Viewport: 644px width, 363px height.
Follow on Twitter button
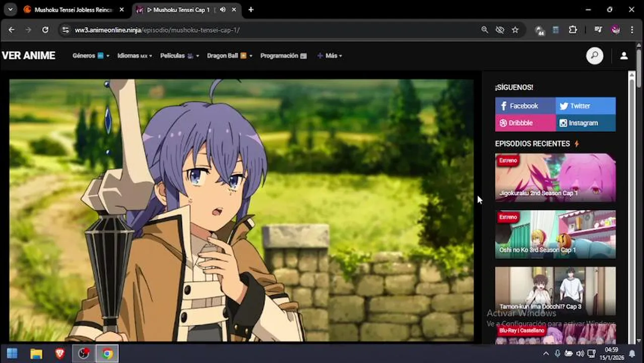pyautogui.click(x=586, y=106)
